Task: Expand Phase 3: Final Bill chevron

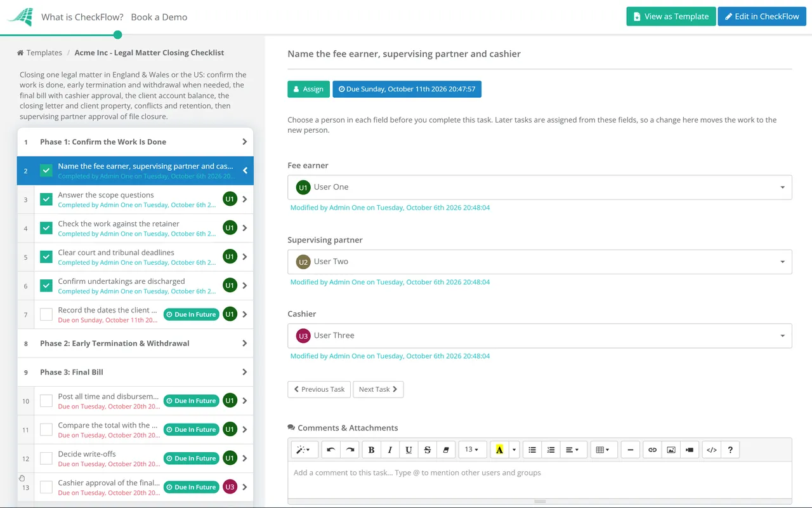Action: [245, 372]
